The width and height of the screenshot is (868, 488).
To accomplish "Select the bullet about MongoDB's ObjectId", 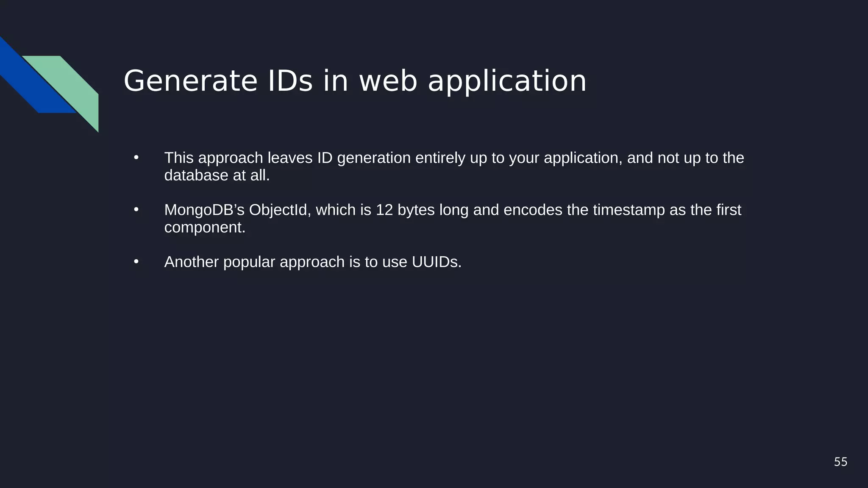I will click(x=453, y=218).
